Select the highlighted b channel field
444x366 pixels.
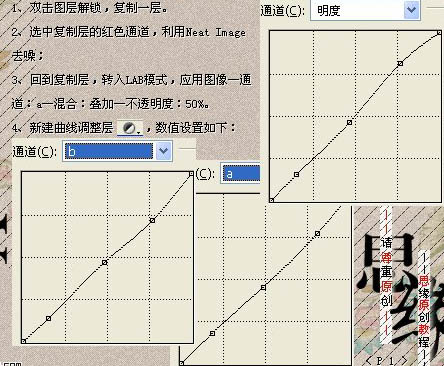click(x=109, y=151)
